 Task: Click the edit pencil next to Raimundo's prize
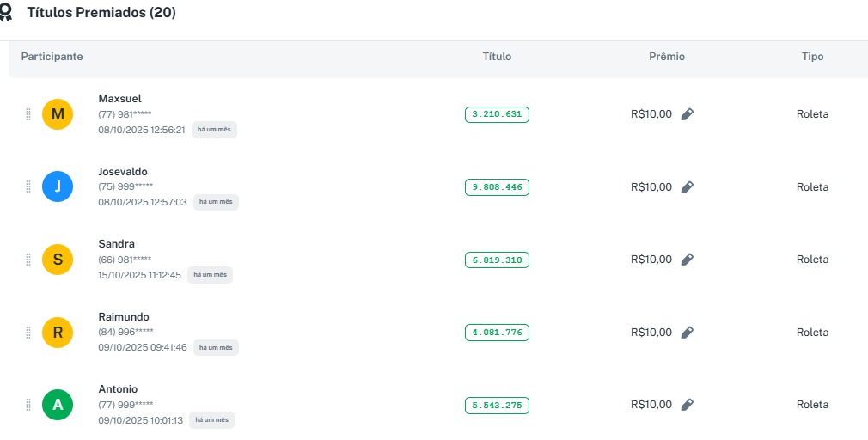687,333
